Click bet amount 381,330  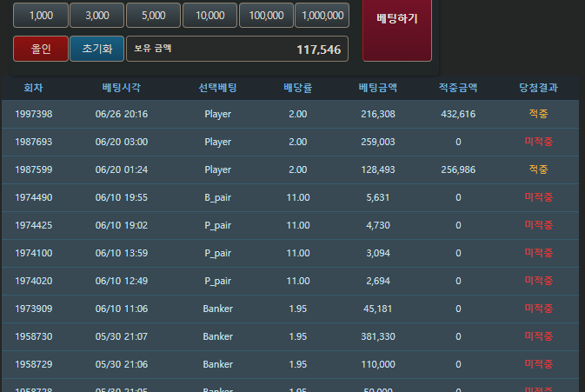click(378, 336)
